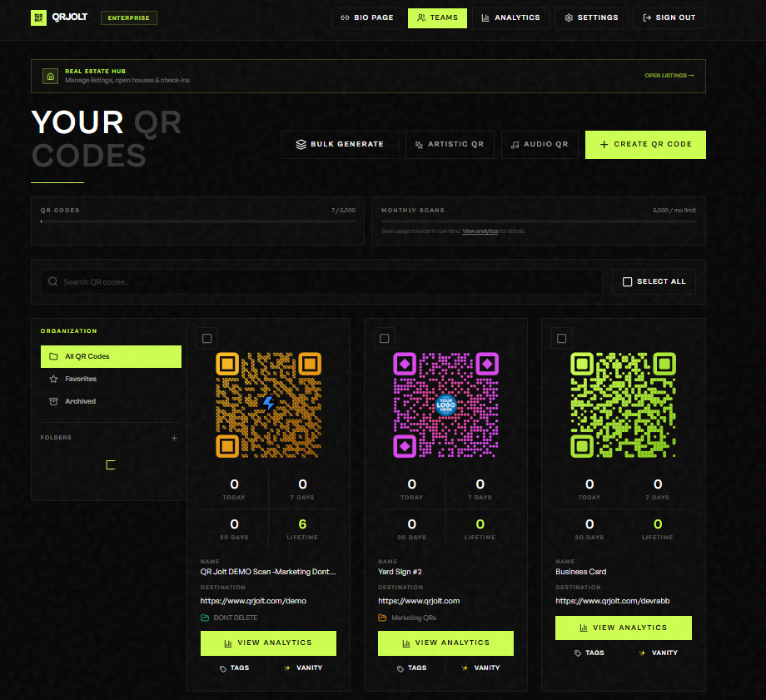Open the Archived sidebar item
The width and height of the screenshot is (766, 700).
click(111, 401)
